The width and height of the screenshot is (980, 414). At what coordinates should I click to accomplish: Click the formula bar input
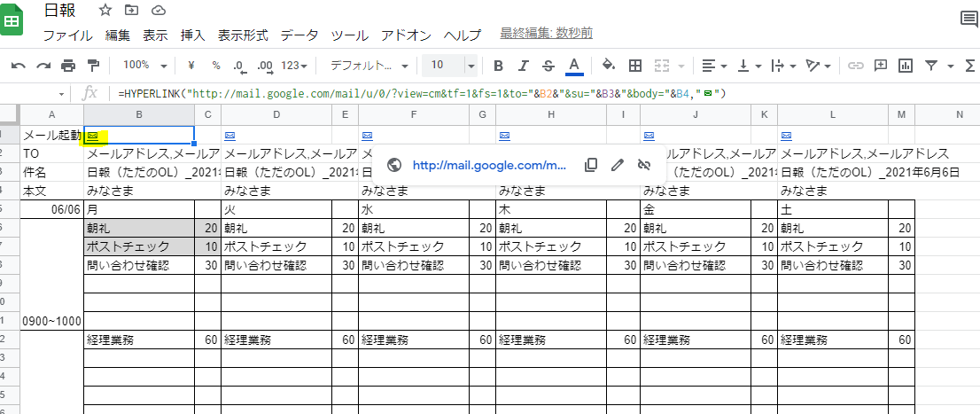[x=544, y=94]
